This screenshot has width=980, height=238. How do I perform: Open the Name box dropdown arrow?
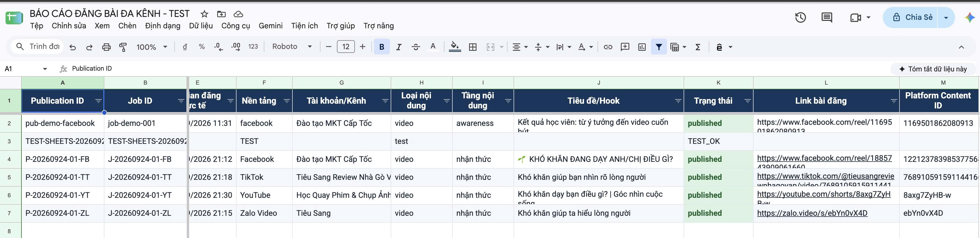click(45, 69)
